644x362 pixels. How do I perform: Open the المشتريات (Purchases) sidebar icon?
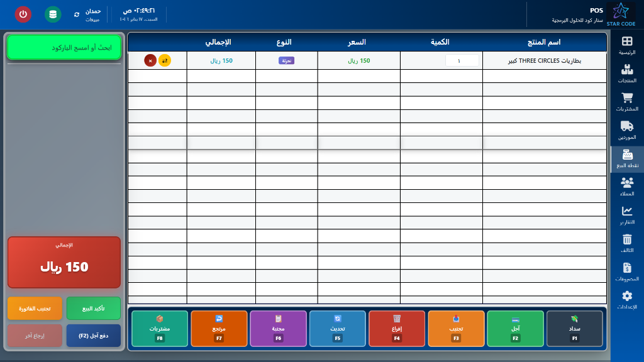click(x=627, y=104)
